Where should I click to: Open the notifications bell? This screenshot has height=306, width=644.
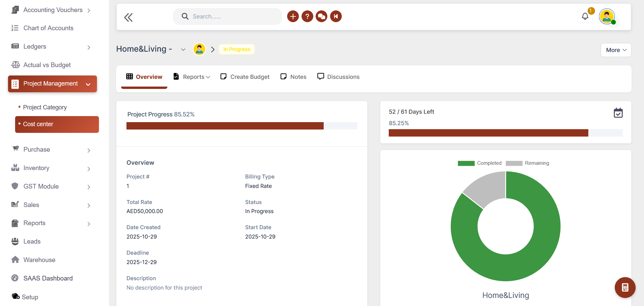coord(585,16)
